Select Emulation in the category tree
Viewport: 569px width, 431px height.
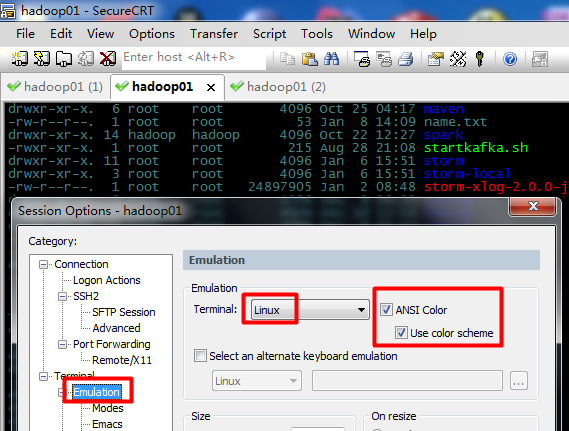pyautogui.click(x=97, y=392)
